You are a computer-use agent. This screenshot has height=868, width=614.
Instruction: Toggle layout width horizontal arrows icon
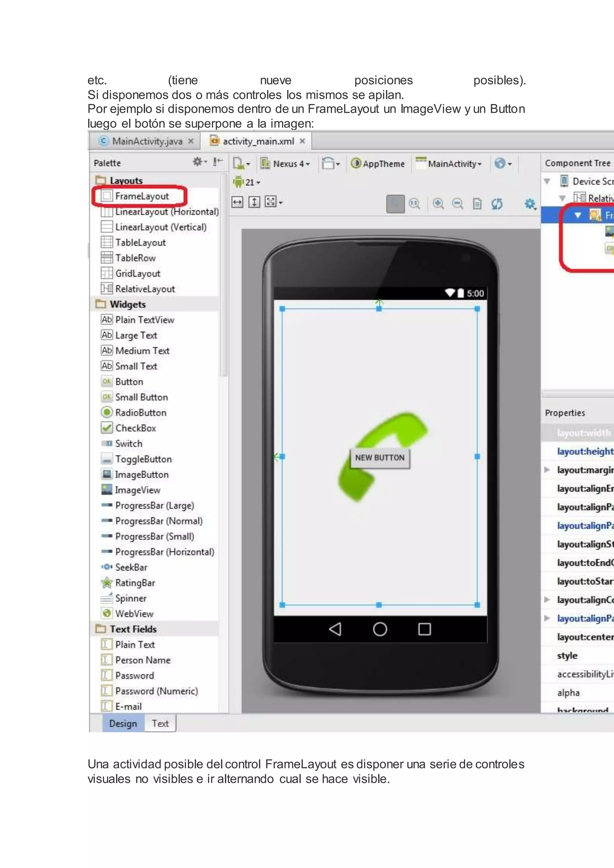[237, 202]
